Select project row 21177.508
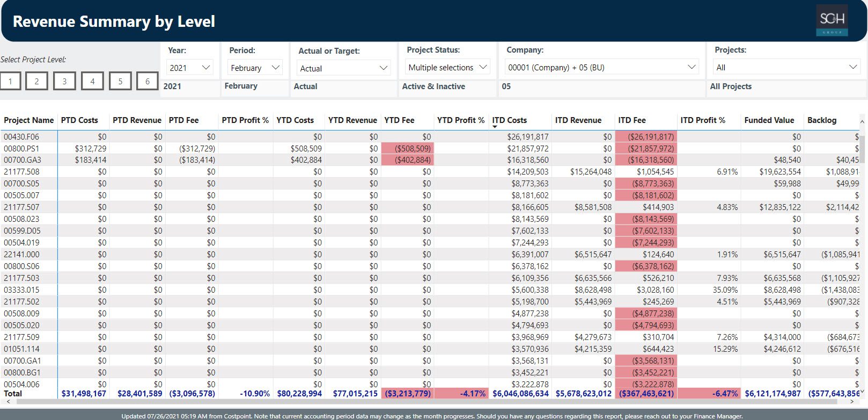This screenshot has height=420, width=868. pyautogui.click(x=21, y=172)
